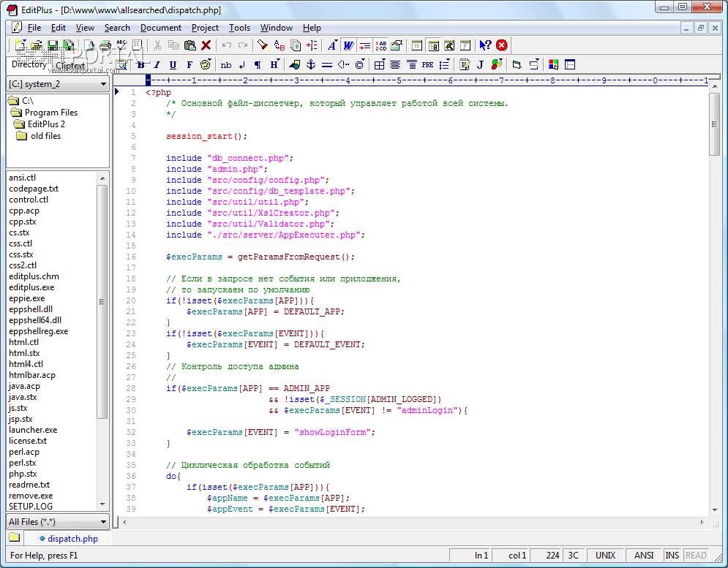Viewport: 728px width, 568px height.
Task: Click the Help pointer question-mark icon
Action: pyautogui.click(x=485, y=45)
